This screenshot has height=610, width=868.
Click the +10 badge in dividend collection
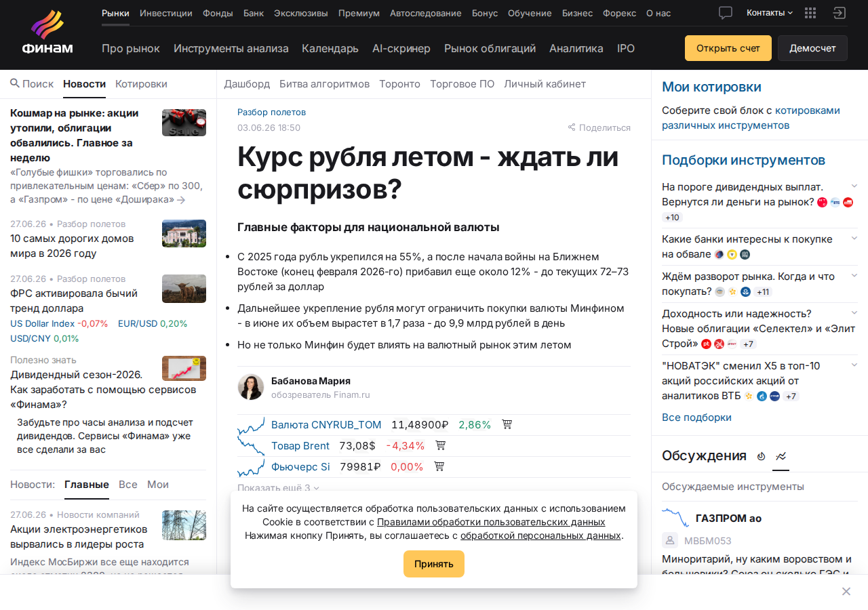pyautogui.click(x=672, y=218)
